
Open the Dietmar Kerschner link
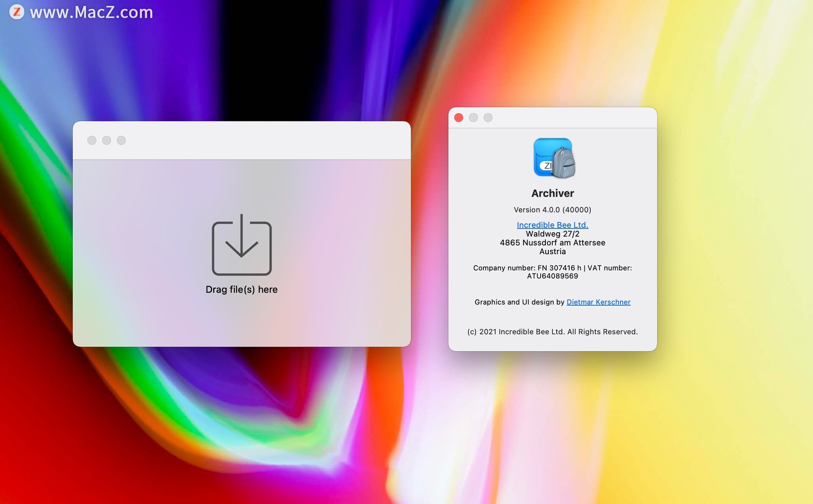[x=598, y=302]
